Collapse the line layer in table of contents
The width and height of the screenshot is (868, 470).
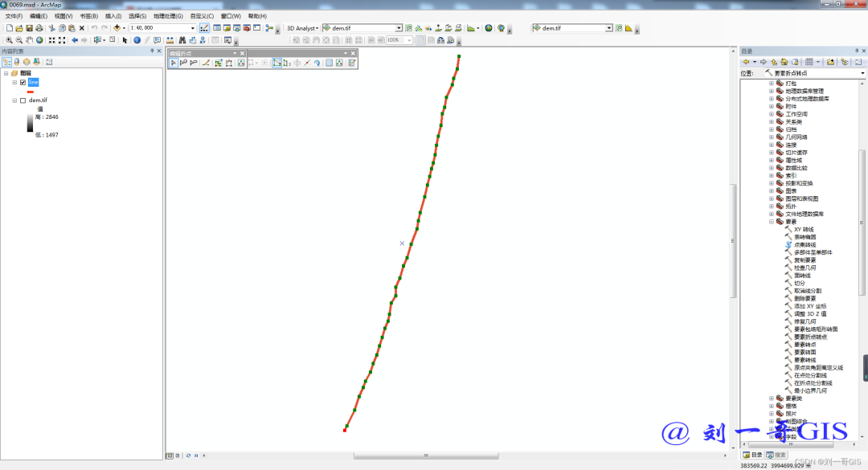(15, 83)
